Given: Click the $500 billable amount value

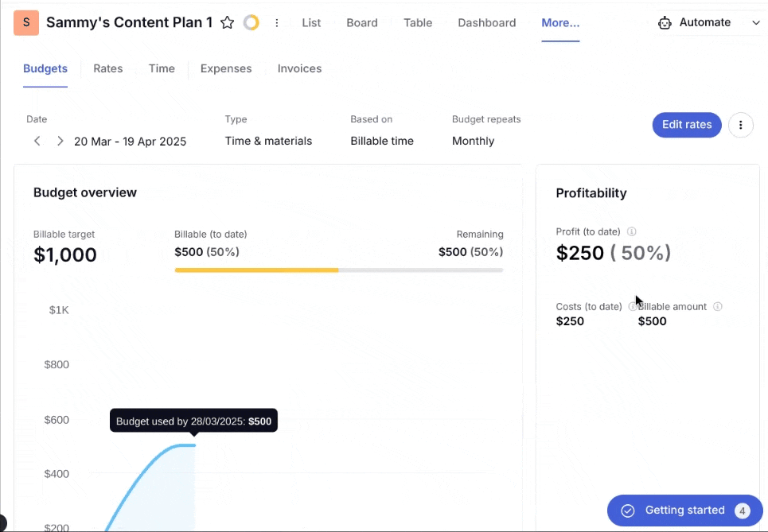Looking at the screenshot, I should coord(652,321).
